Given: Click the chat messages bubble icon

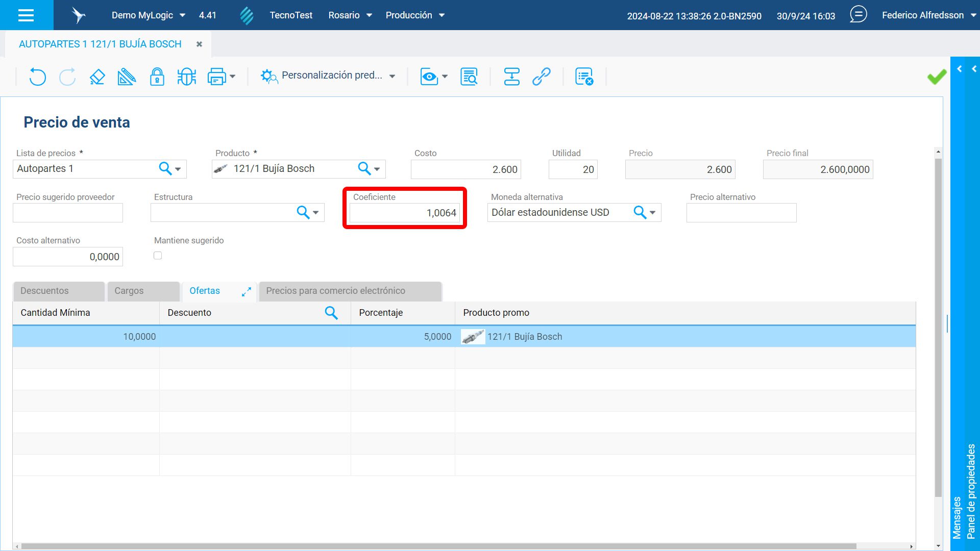Looking at the screenshot, I should point(858,14).
